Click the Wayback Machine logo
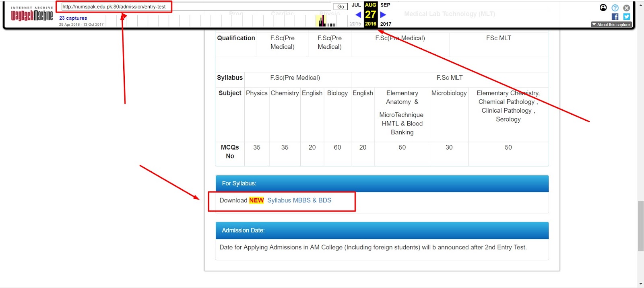The image size is (644, 288). click(x=32, y=14)
